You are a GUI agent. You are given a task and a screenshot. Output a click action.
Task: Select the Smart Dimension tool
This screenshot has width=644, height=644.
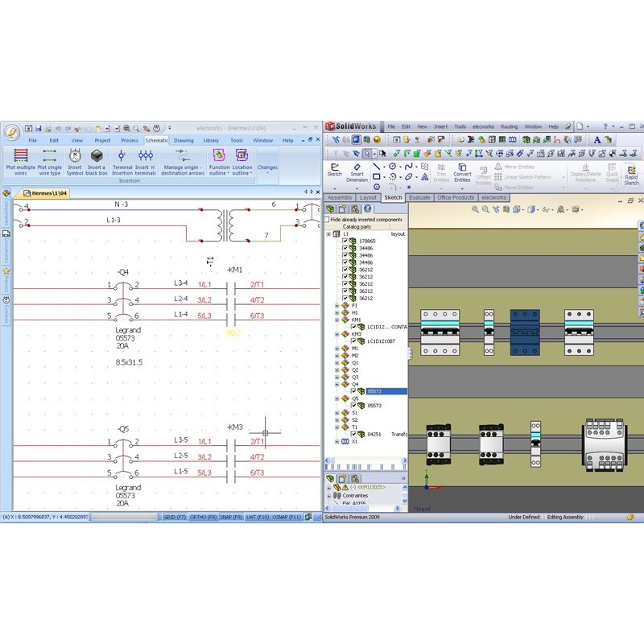coord(357,173)
